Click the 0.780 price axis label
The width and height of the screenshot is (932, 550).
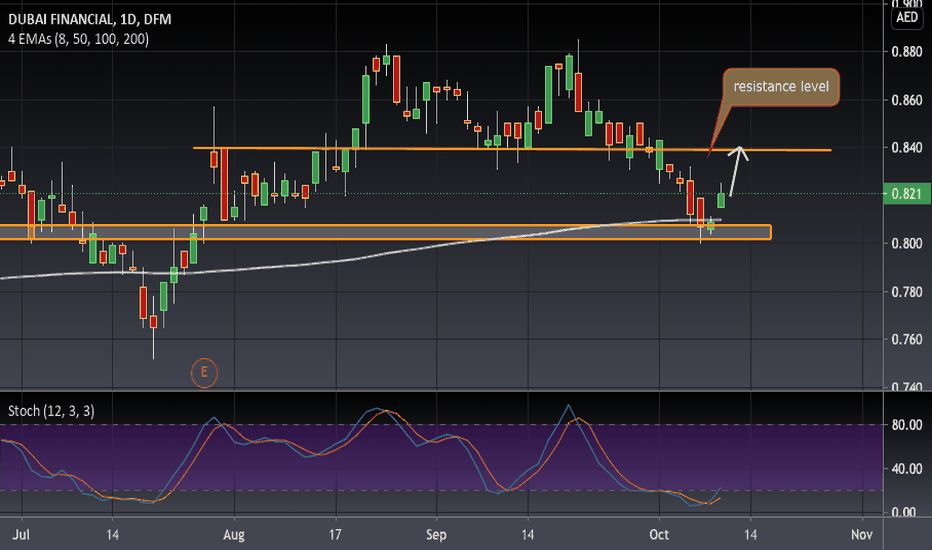click(906, 291)
